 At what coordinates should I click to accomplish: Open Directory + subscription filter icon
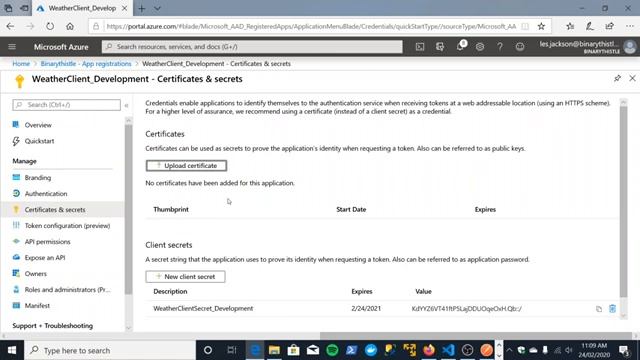[440, 47]
